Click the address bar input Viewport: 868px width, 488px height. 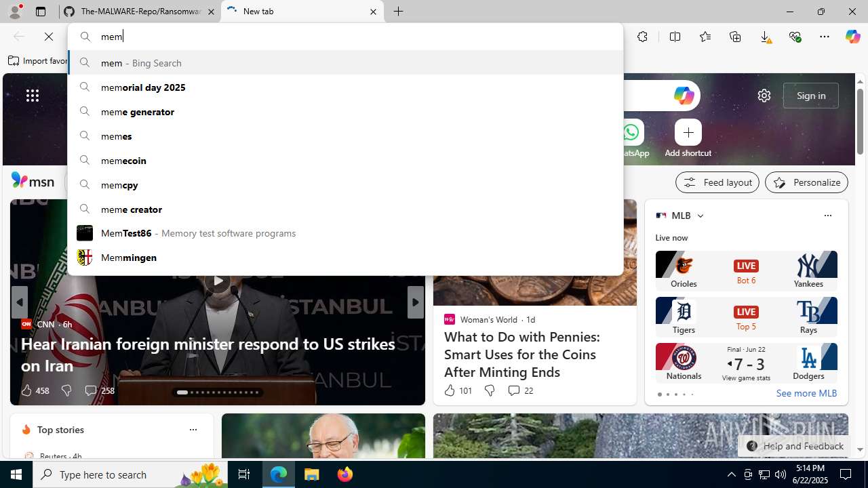tap(345, 37)
